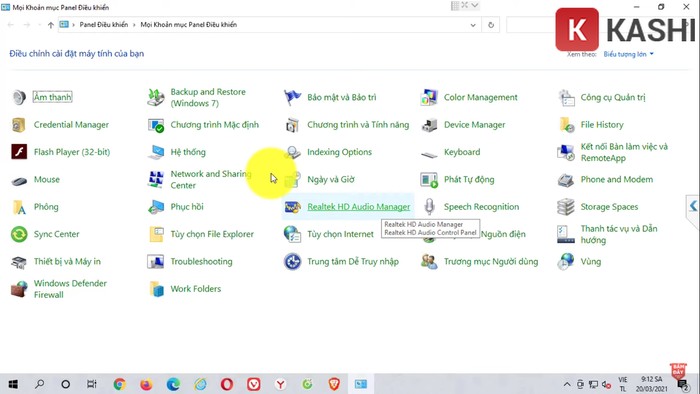Launch Opera from taskbar
The image size is (700, 394).
pos(227,384)
